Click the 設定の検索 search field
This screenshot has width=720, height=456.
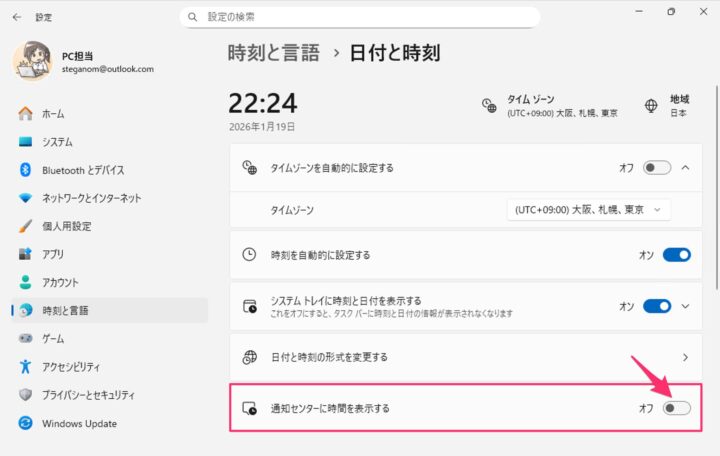point(365,17)
